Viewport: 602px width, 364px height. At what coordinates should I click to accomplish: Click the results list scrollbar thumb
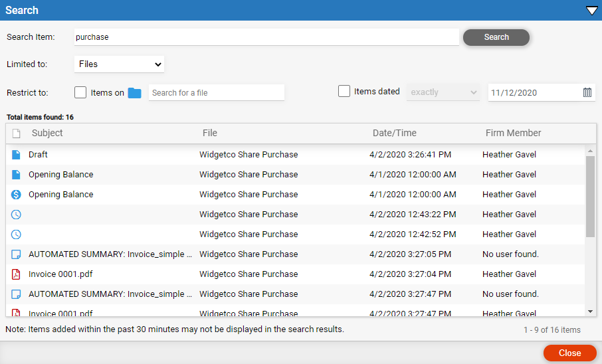(590, 197)
